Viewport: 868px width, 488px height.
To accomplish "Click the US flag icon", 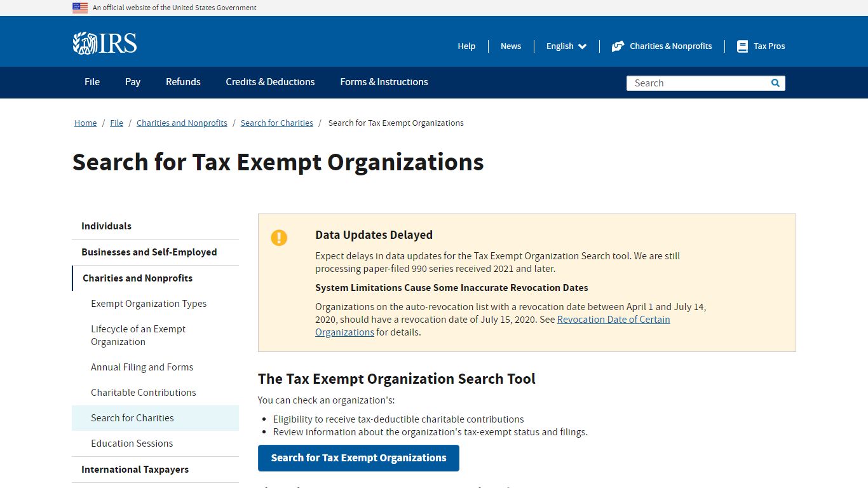I will 80,8.
